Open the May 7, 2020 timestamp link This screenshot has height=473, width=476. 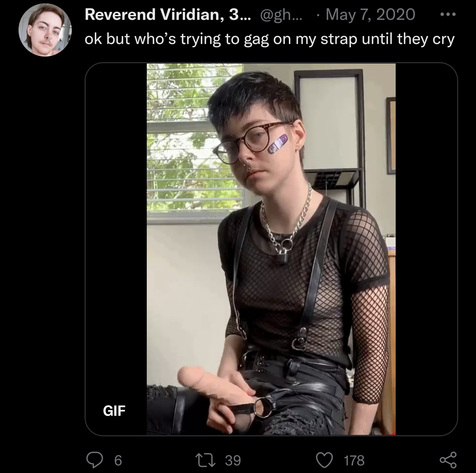pos(370,15)
